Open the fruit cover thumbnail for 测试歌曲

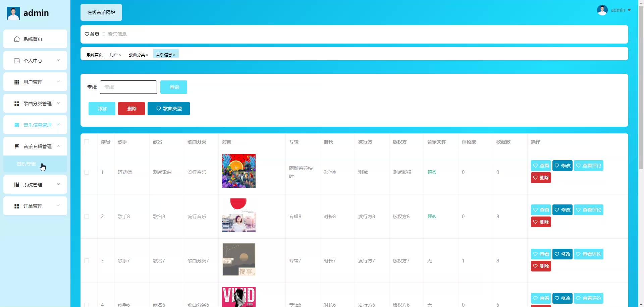pyautogui.click(x=239, y=171)
